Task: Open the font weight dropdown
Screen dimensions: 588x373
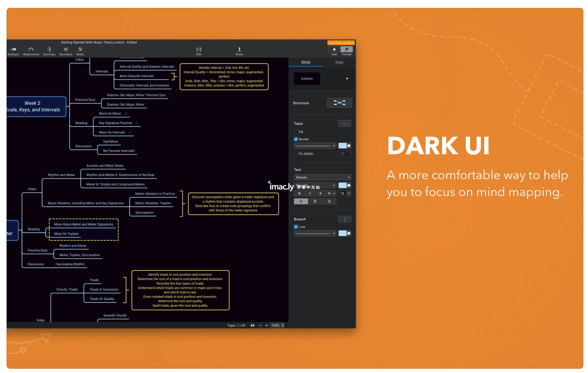Action: click(315, 185)
